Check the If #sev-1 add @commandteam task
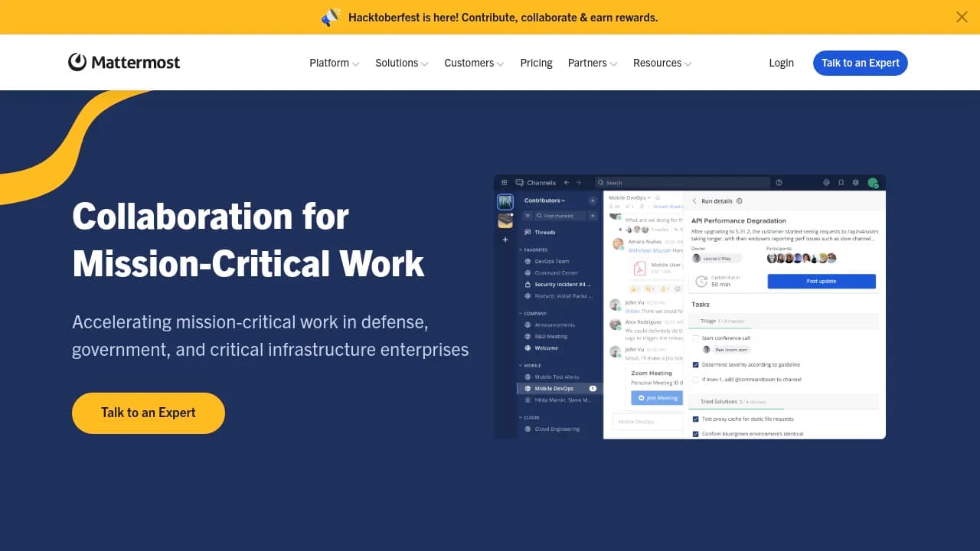The height and width of the screenshot is (551, 980). click(x=695, y=379)
